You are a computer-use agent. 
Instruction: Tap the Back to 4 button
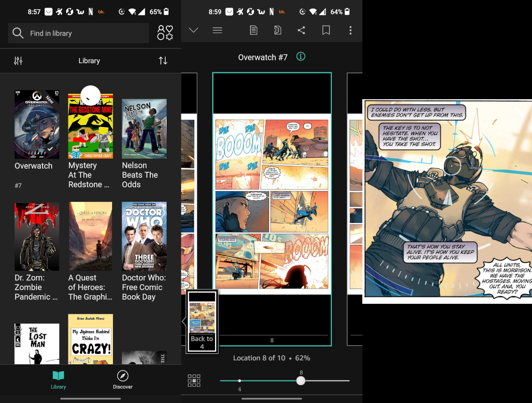[x=202, y=321]
